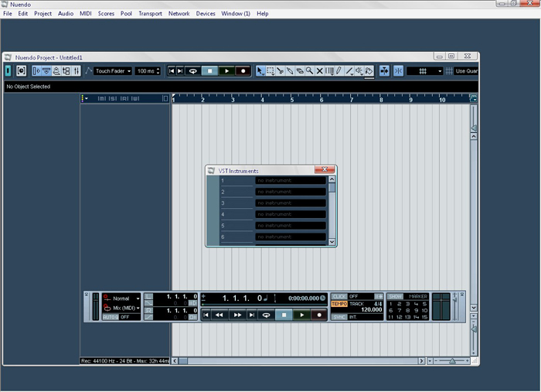Image resolution: width=541 pixels, height=392 pixels.
Task: Open the Mixer icon in toolbar
Action: tap(77, 71)
